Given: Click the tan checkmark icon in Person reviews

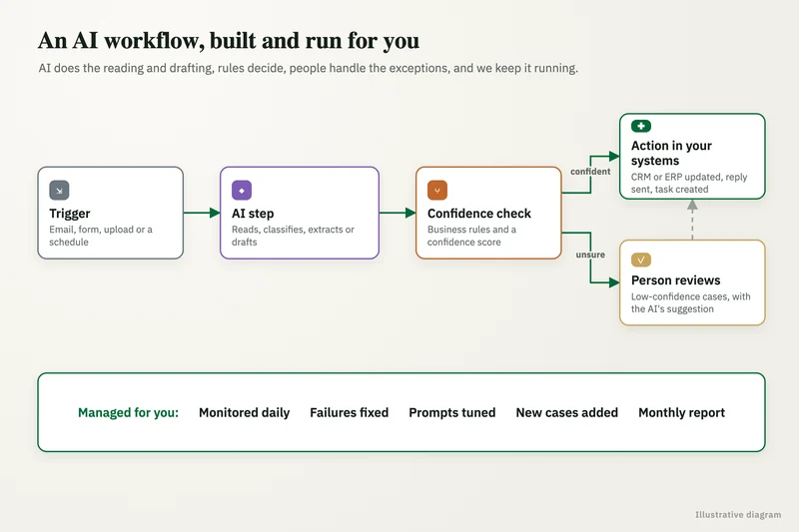Looking at the screenshot, I should [641, 261].
